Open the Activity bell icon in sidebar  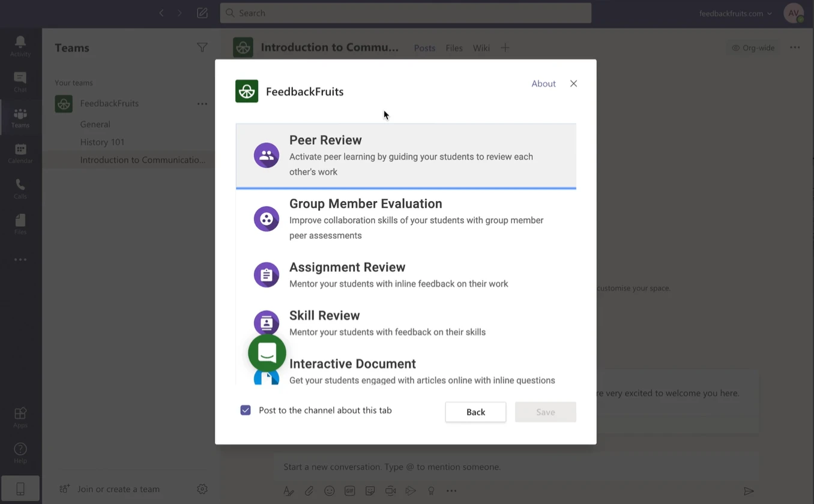point(20,46)
